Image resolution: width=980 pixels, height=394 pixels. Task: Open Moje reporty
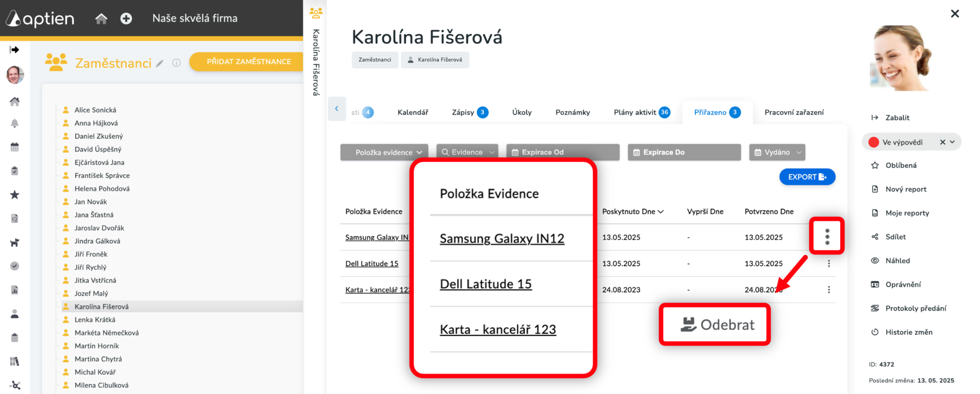coord(900,213)
